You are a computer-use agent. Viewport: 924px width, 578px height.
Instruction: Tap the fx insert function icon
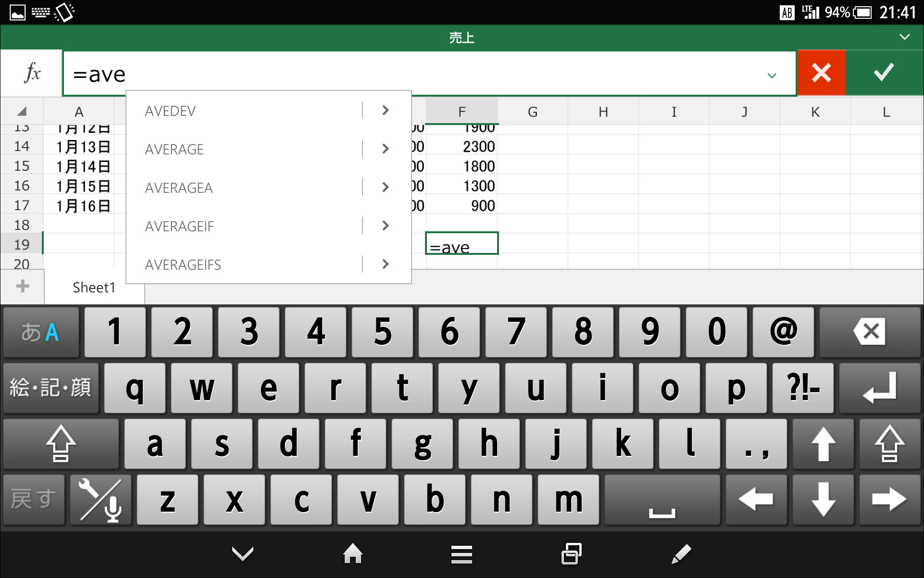coord(32,73)
